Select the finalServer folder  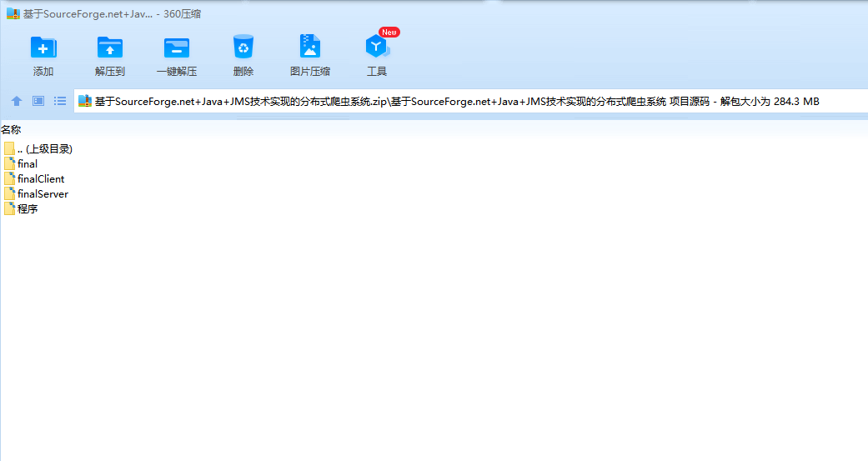[x=36, y=193]
